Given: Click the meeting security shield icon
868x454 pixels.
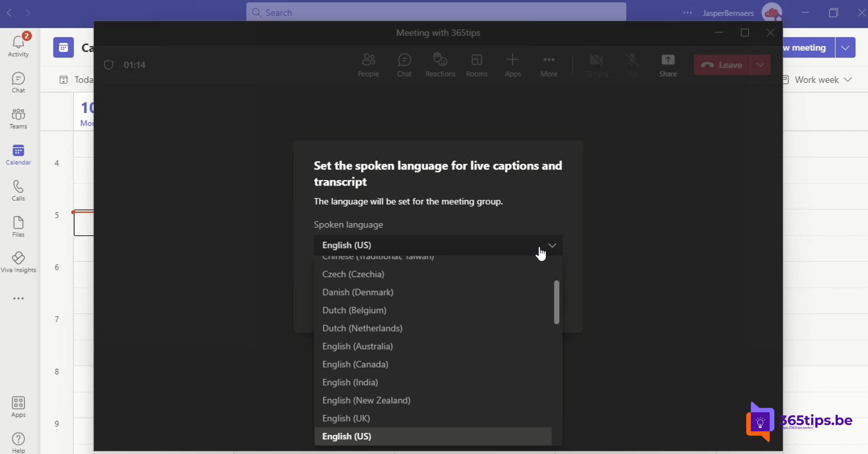Looking at the screenshot, I should [109, 65].
